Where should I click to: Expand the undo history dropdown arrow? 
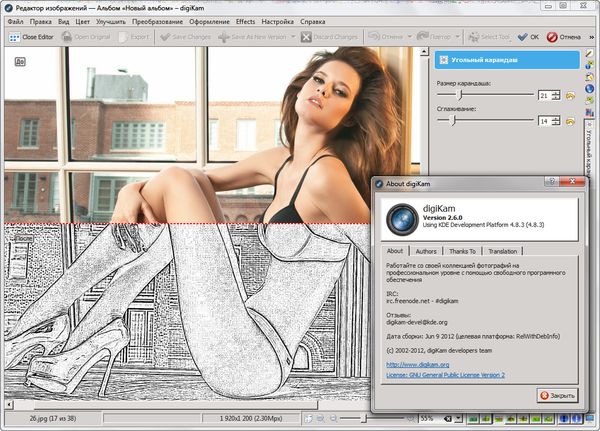(409, 37)
